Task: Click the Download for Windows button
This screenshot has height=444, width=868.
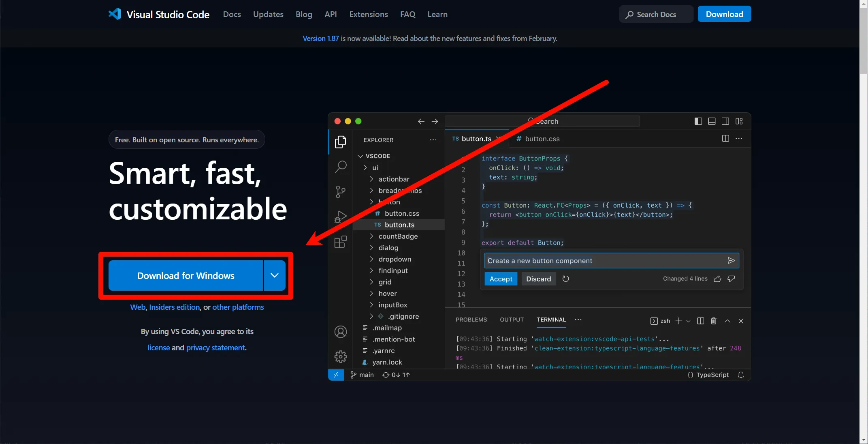Action: (186, 276)
